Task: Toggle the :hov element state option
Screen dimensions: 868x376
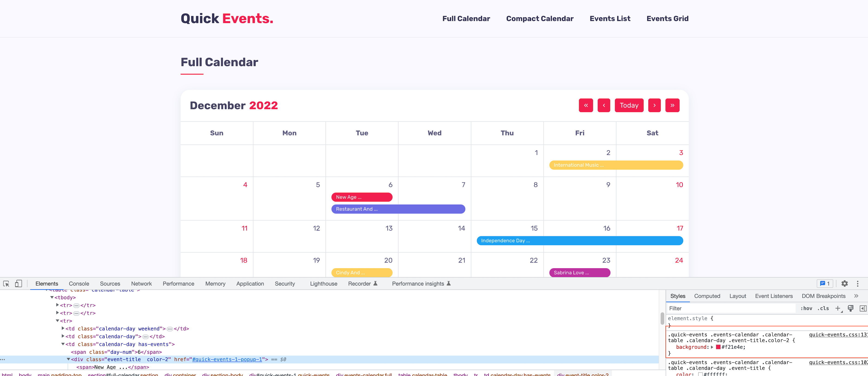Action: point(806,308)
